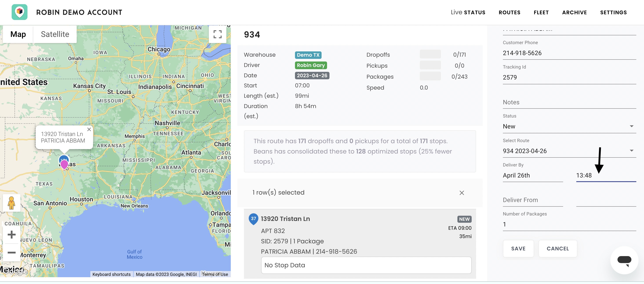This screenshot has height=284, width=644.
Task: Click the Length value 99mi
Action: [302, 96]
